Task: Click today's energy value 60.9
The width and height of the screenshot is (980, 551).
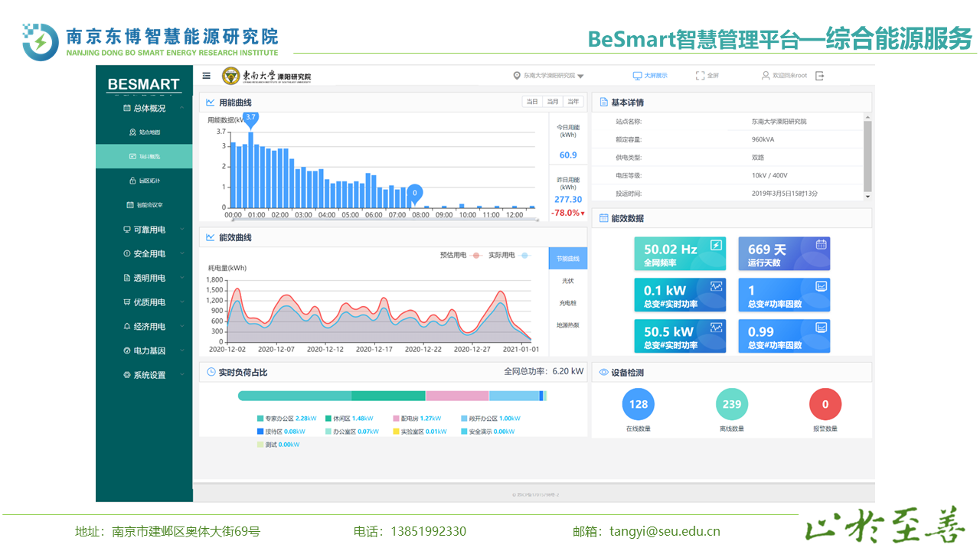Action: (568, 155)
